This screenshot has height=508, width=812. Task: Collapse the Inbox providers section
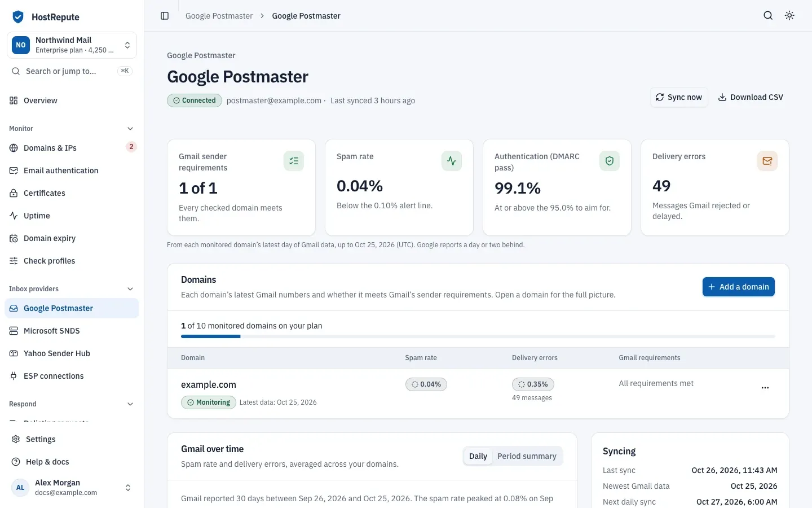coord(72,289)
